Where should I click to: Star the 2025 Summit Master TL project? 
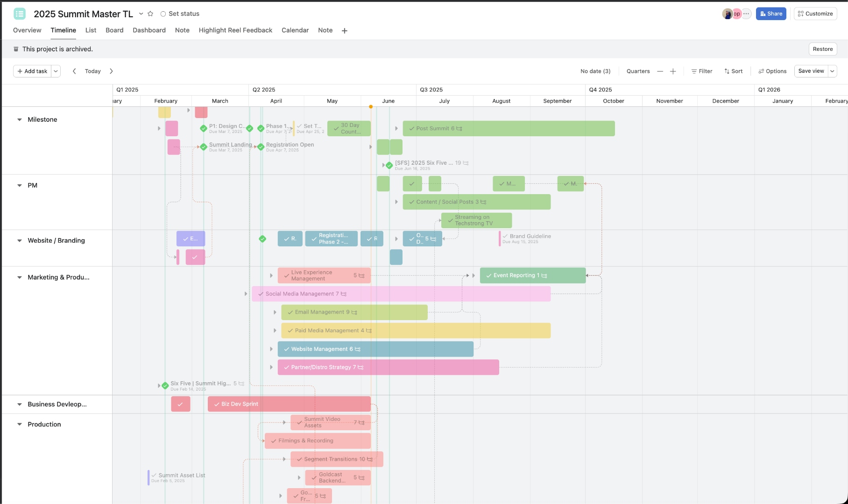pos(150,14)
